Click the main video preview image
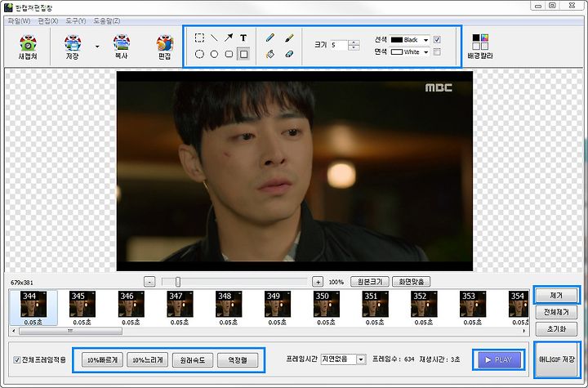This screenshot has width=588, height=388. 295,171
